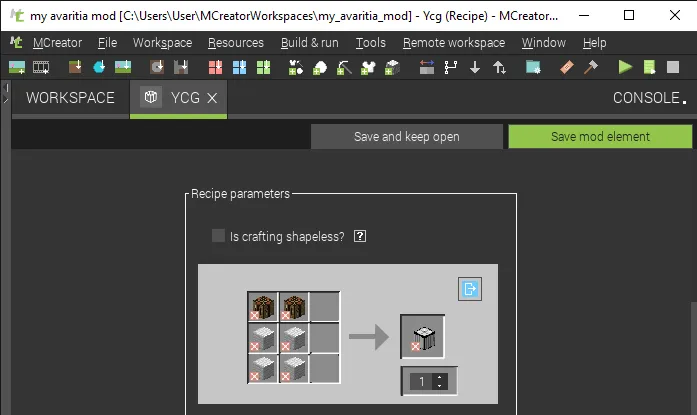Maximize the MCreator window

point(629,15)
